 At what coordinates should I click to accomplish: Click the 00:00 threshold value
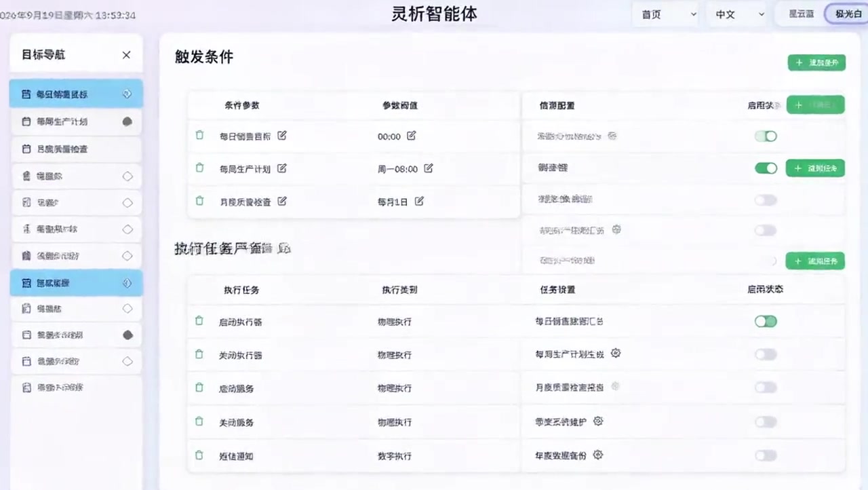coord(389,136)
